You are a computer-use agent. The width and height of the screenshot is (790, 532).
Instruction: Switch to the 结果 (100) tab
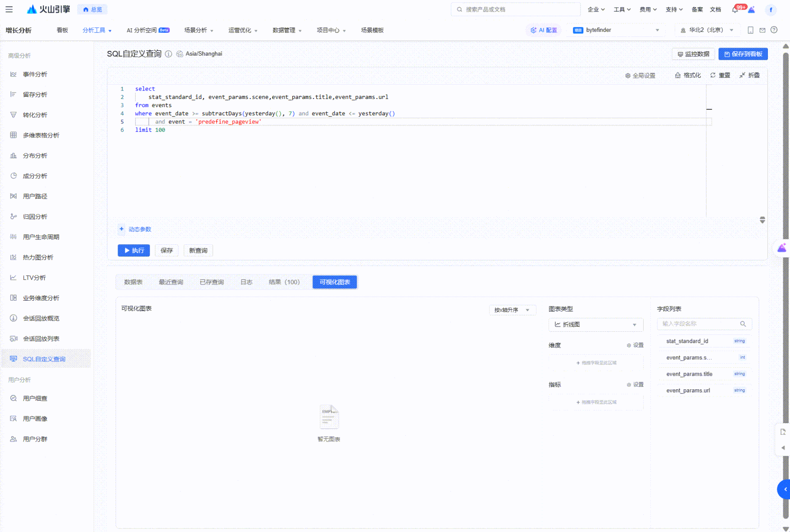(x=284, y=282)
